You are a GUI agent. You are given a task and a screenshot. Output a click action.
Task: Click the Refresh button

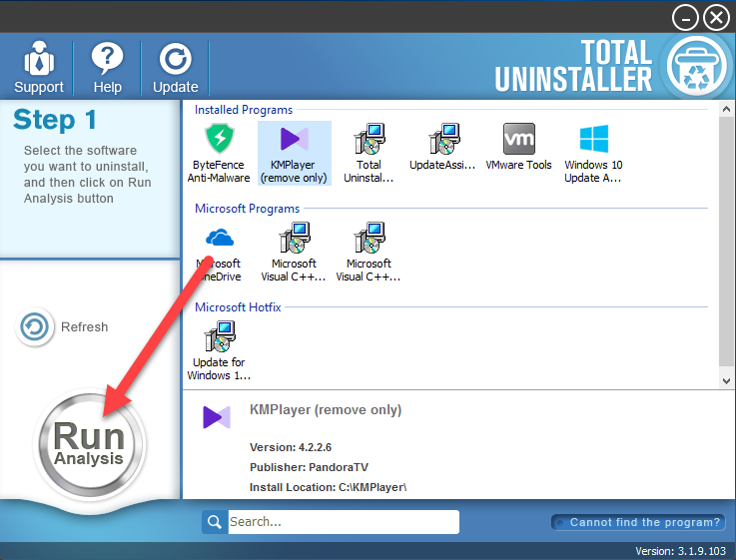pos(62,326)
